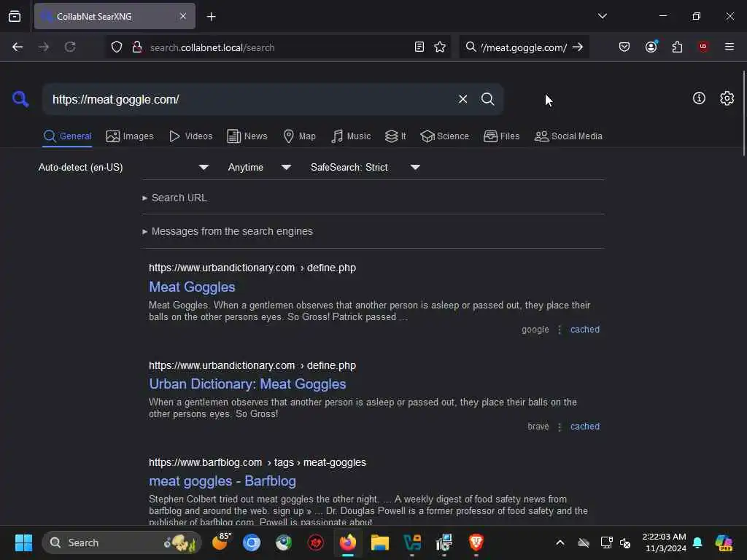
Task: Open notifications bell in system tray
Action: [697, 542]
